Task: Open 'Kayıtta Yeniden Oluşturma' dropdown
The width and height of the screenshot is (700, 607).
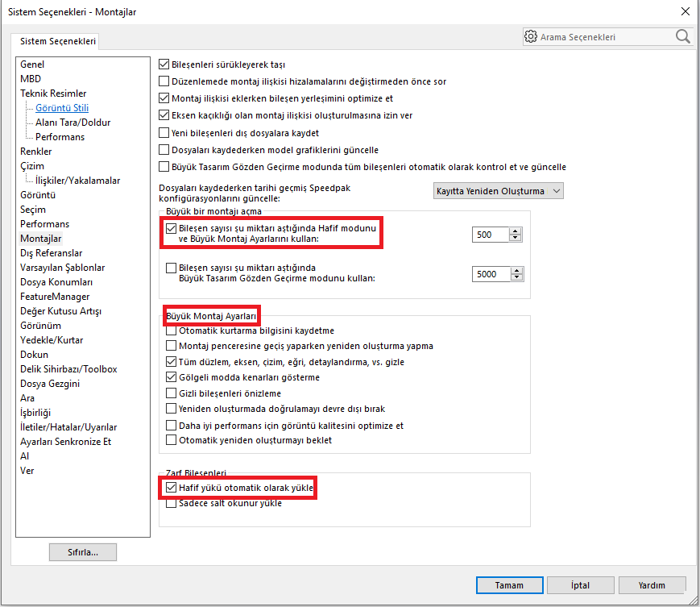Action: coord(497,191)
